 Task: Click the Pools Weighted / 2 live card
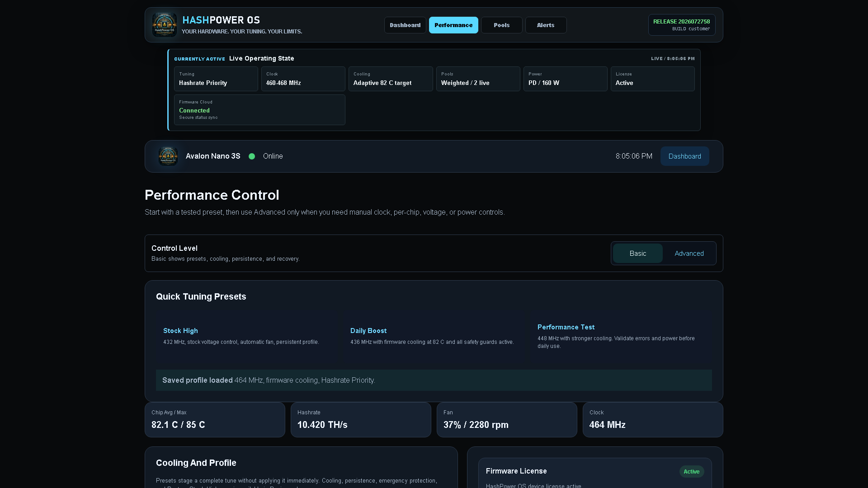tap(478, 79)
